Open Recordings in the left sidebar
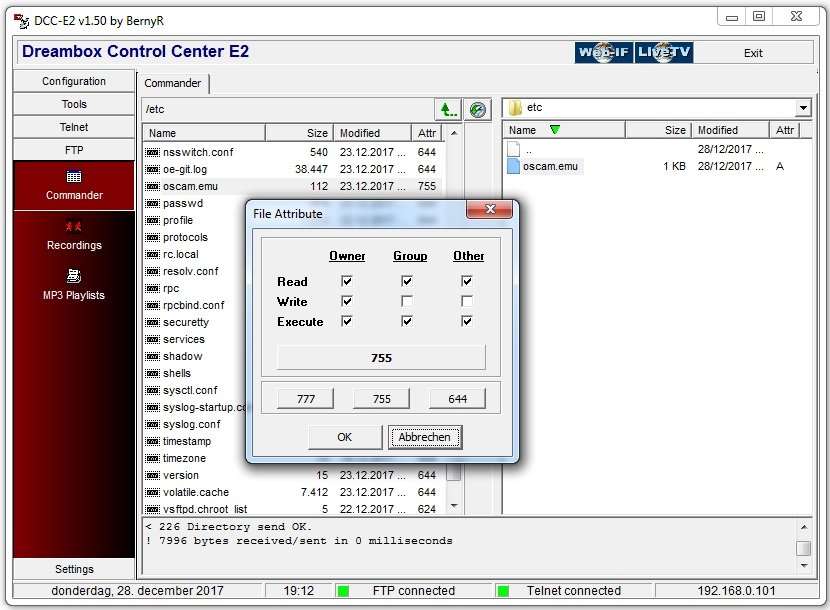The image size is (830, 610). pos(74,235)
